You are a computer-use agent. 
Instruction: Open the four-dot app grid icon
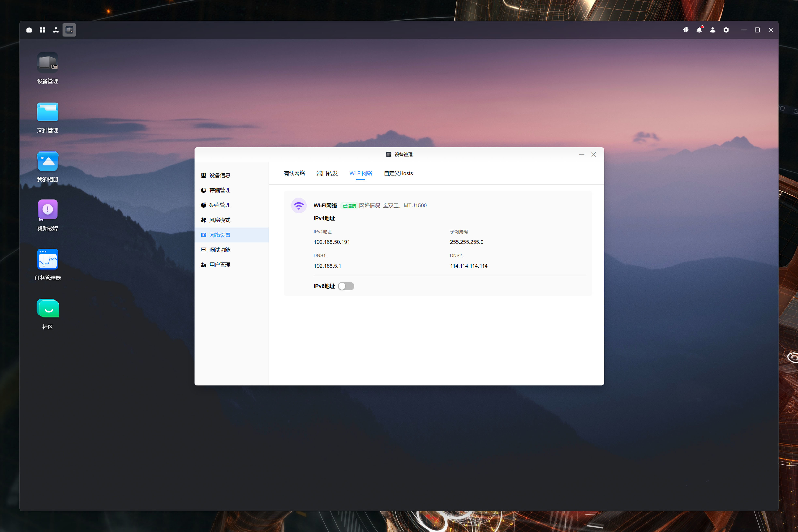(x=42, y=30)
